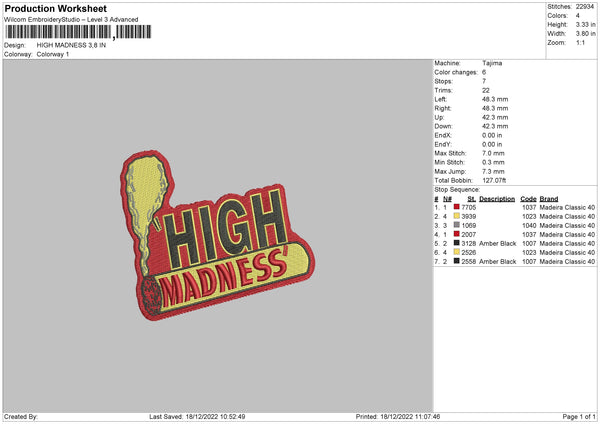Click the Machine value 'Tajima'
The image size is (600, 424).
click(492, 63)
